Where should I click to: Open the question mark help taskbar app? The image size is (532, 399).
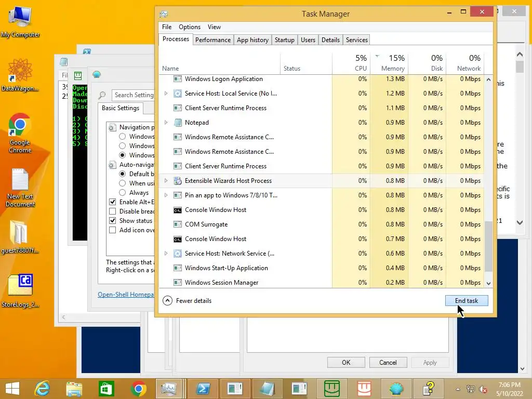pos(429,389)
